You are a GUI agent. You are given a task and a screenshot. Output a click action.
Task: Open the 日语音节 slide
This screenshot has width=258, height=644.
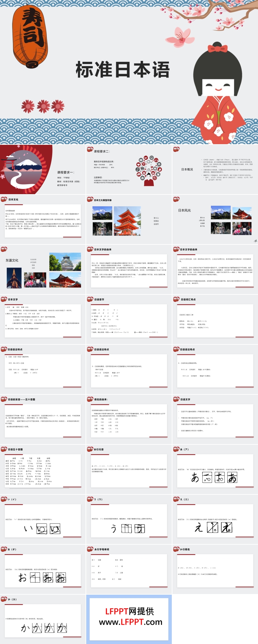129,319
